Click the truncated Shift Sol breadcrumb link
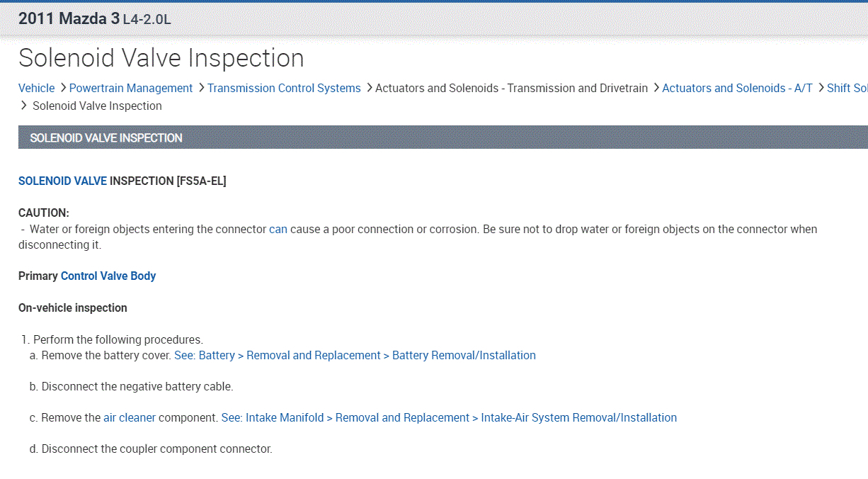The width and height of the screenshot is (868, 479). pyautogui.click(x=847, y=88)
